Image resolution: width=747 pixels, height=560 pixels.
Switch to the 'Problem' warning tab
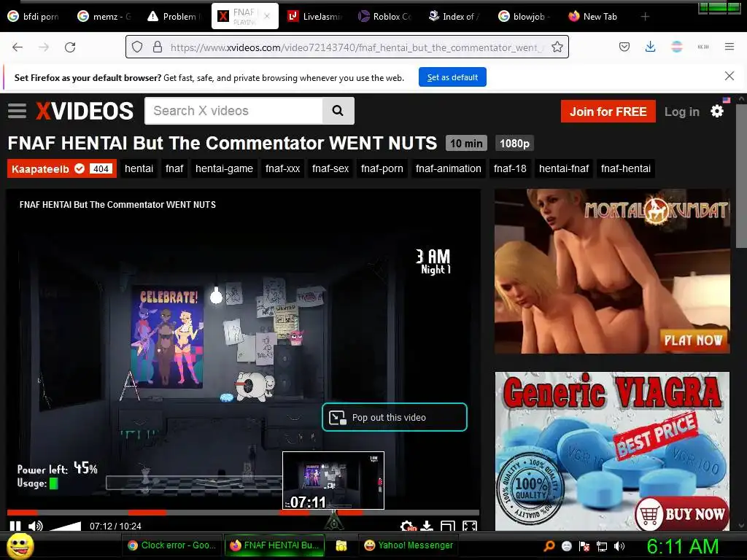(174, 17)
